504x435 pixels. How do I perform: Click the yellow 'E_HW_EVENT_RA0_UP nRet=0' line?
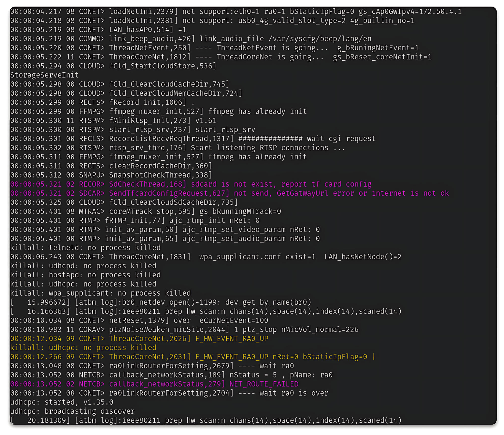click(x=192, y=357)
